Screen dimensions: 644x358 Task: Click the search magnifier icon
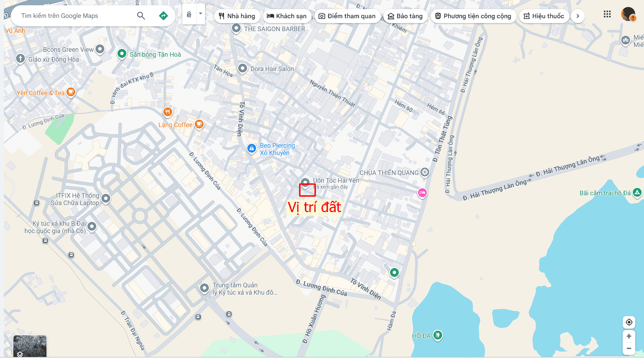tap(141, 15)
